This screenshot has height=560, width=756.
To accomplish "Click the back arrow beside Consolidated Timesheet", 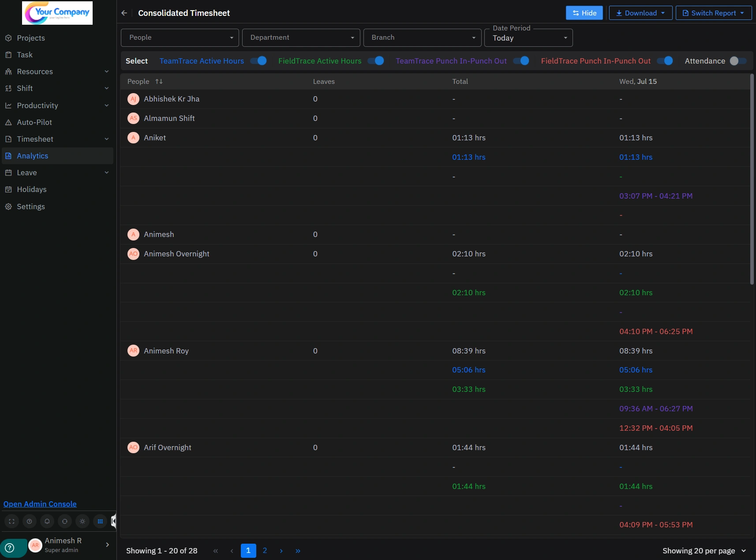I will coord(124,13).
